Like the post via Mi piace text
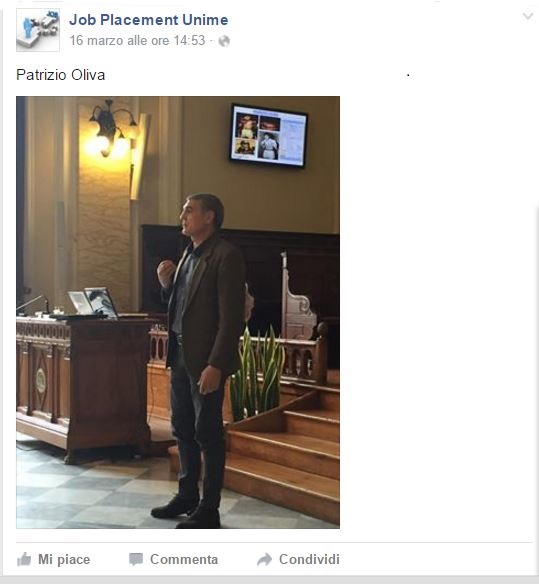539x584 pixels. point(64,559)
